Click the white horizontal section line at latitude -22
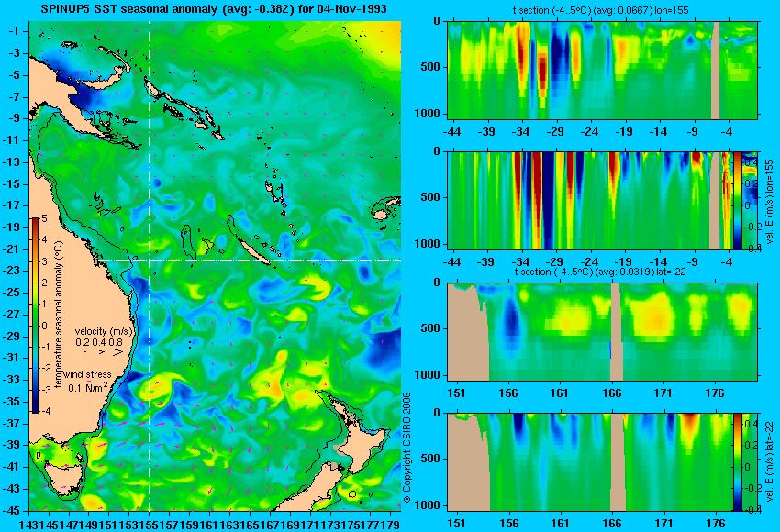Viewport: 780px width, 532px height. pos(249,260)
